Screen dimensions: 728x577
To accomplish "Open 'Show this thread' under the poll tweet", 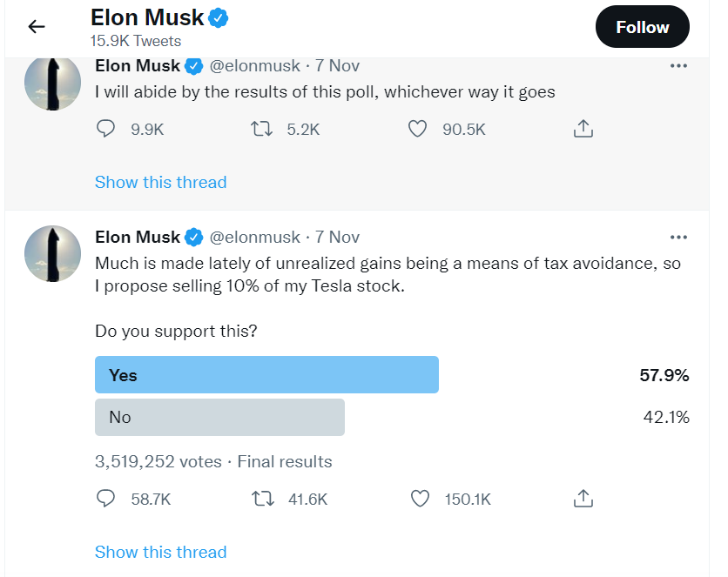I will 160,552.
